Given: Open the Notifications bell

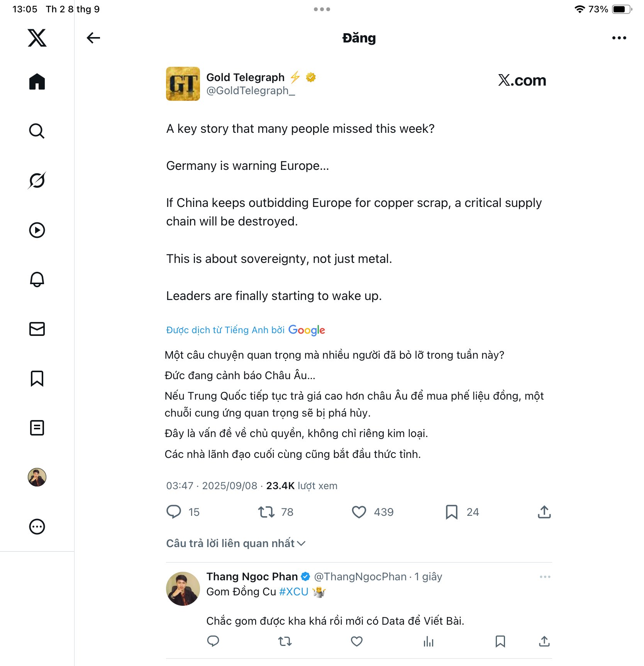Looking at the screenshot, I should coord(37,279).
